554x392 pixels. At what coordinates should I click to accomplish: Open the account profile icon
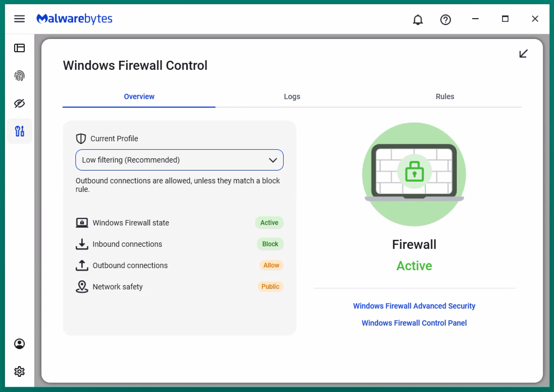tap(19, 344)
